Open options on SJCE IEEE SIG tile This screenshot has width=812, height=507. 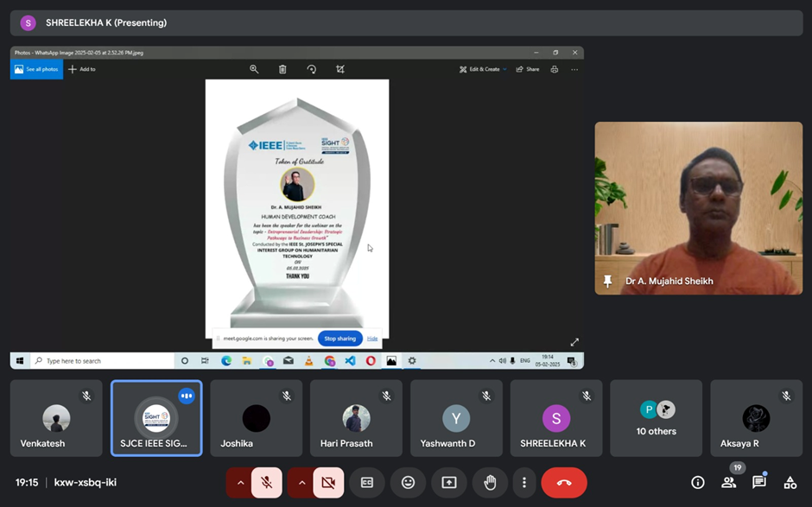187,396
